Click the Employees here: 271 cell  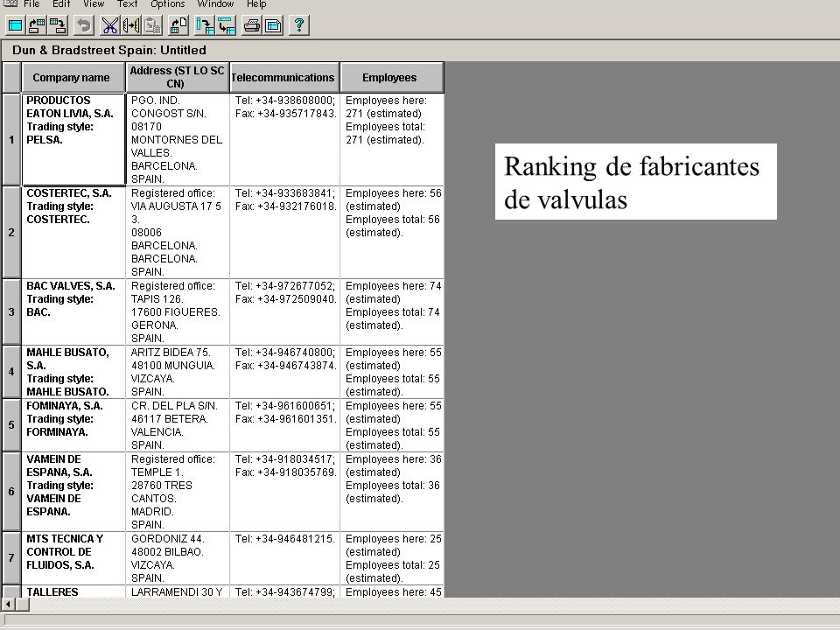click(392, 139)
